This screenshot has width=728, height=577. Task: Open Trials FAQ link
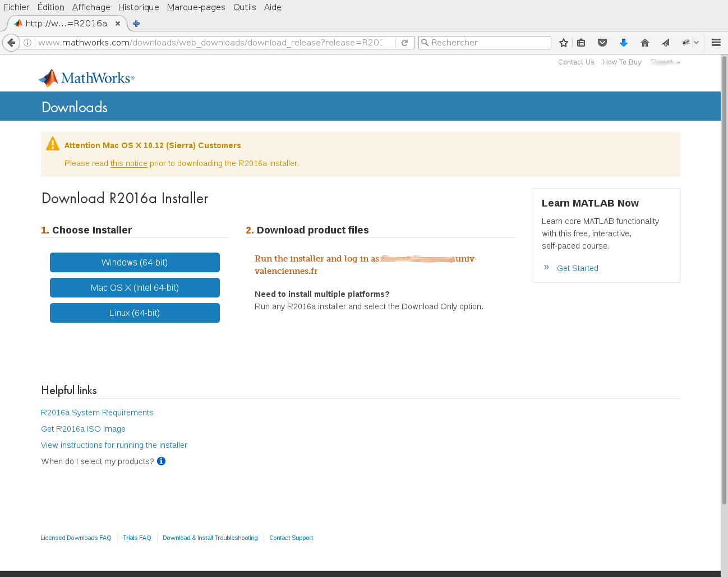pos(137,538)
